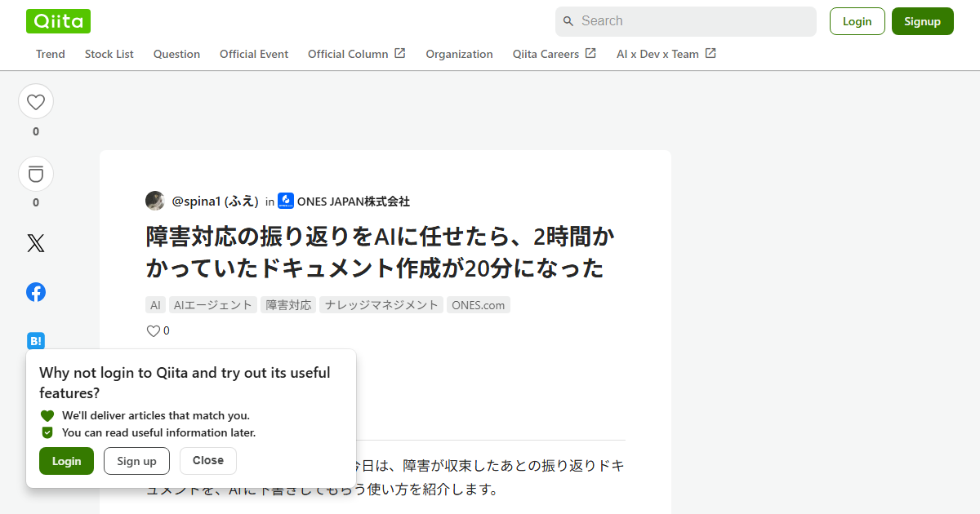This screenshot has height=514, width=980.
Task: Share the article on X
Action: [x=36, y=243]
